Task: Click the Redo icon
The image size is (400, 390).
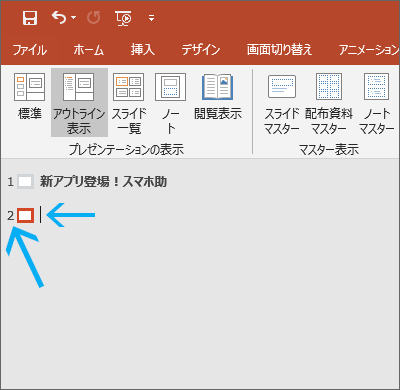Action: [x=94, y=17]
